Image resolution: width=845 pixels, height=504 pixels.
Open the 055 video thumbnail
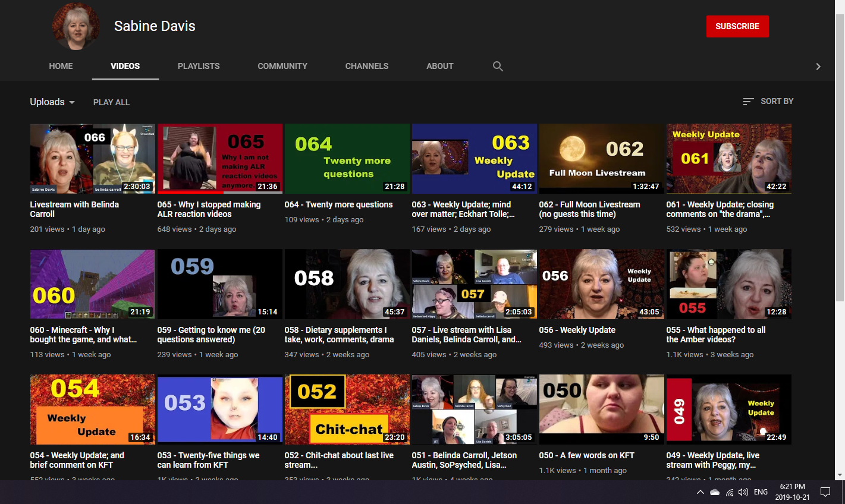tap(728, 284)
